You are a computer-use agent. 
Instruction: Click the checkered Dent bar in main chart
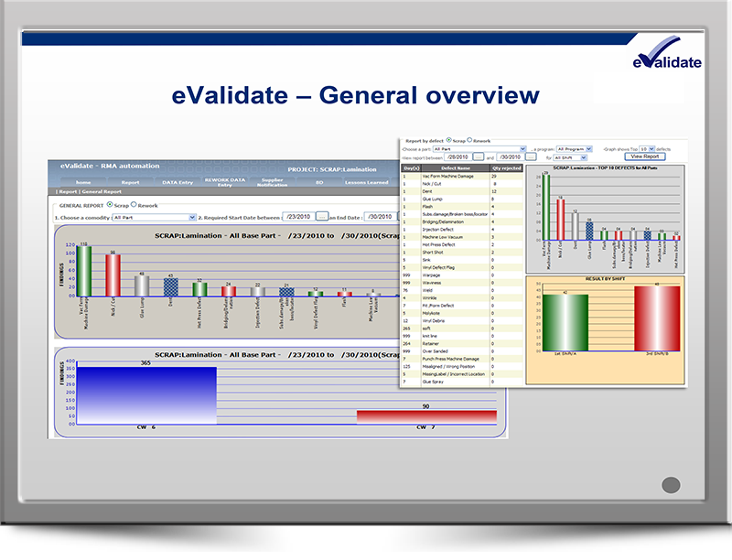(171, 287)
